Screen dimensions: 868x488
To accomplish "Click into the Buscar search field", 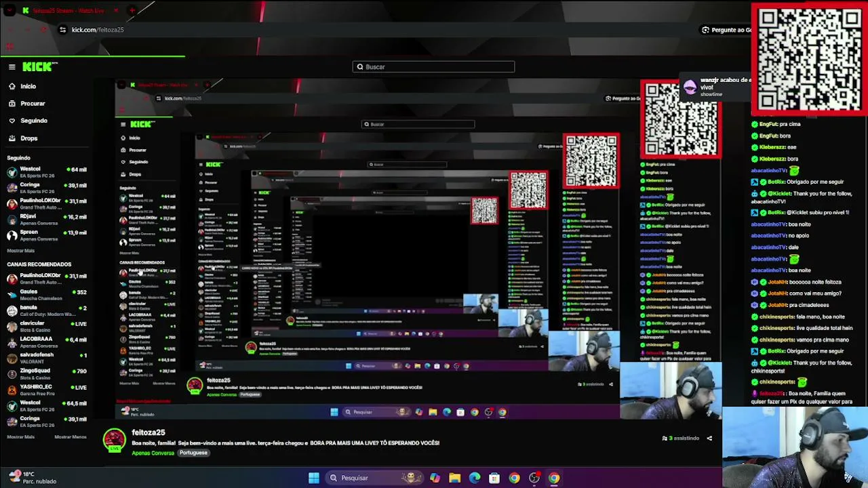I will click(x=434, y=67).
